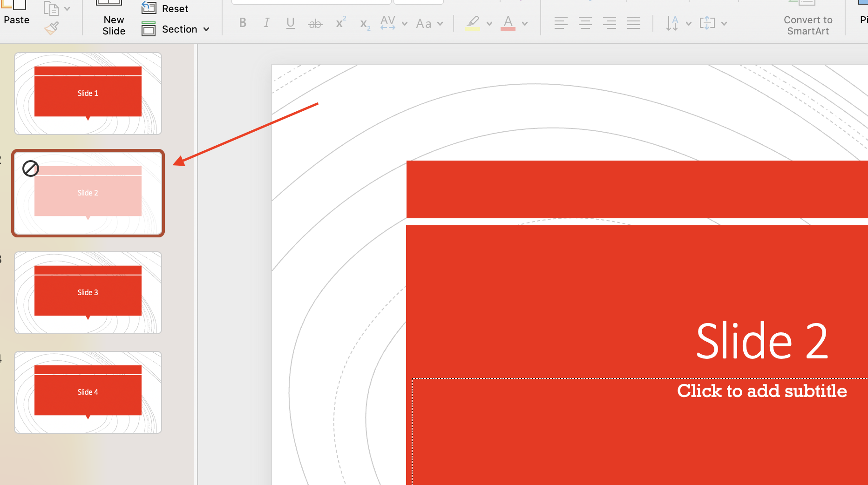This screenshot has height=485, width=868.
Task: Toggle bold formatting
Action: tap(243, 23)
